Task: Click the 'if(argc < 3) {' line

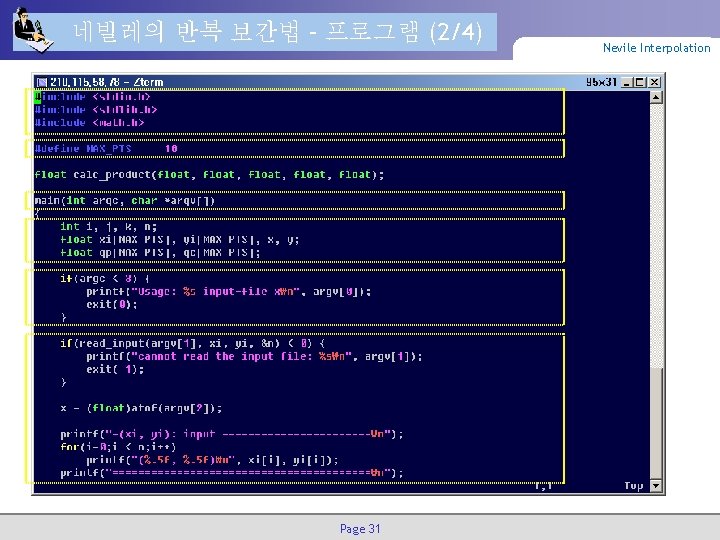Action: tap(105, 278)
